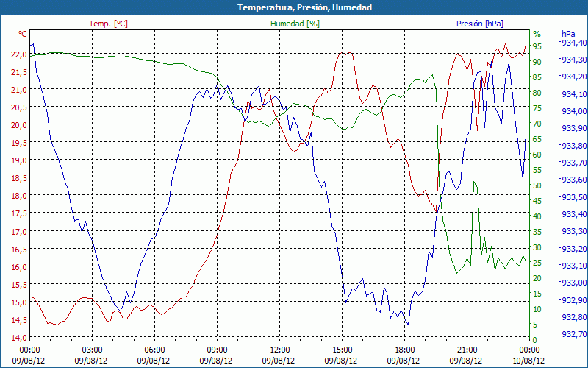
Task: Click pressure axis value 933,80
Action: click(573, 146)
